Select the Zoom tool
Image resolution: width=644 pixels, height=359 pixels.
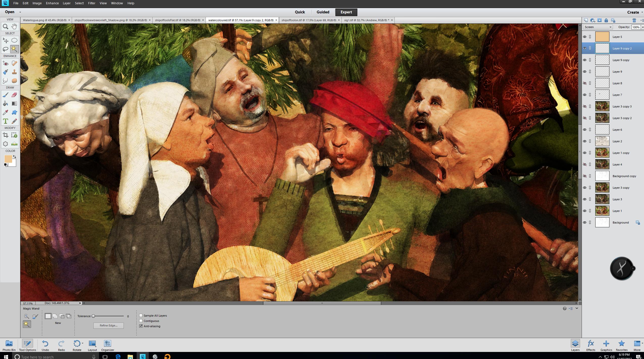pyautogui.click(x=5, y=26)
